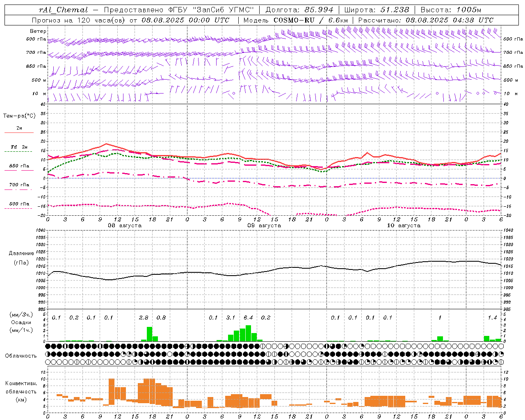Click the date label "10 августа"

point(404,226)
